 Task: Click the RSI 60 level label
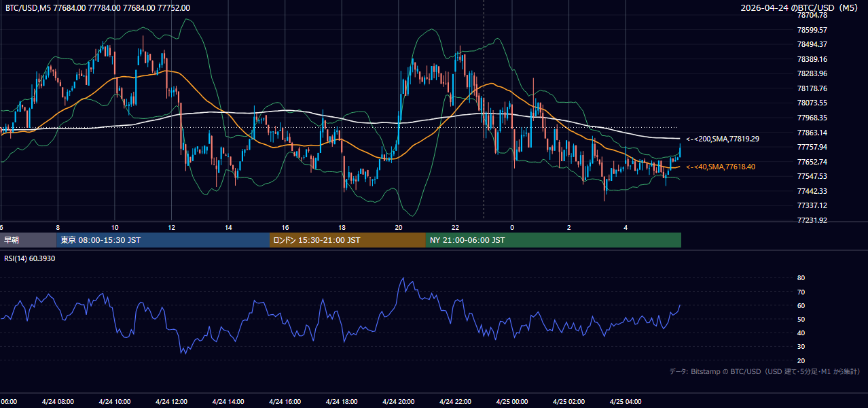(x=801, y=305)
